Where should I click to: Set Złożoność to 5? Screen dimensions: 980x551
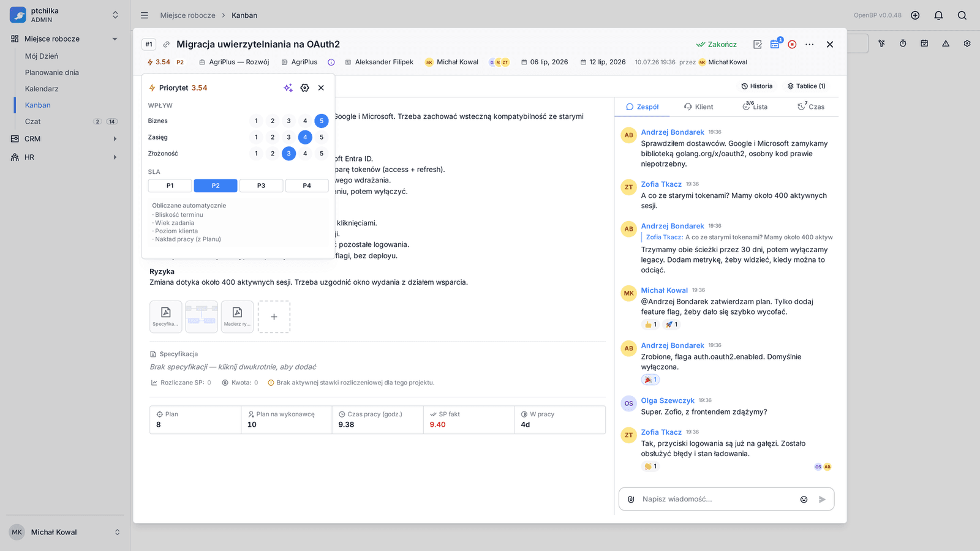click(322, 153)
